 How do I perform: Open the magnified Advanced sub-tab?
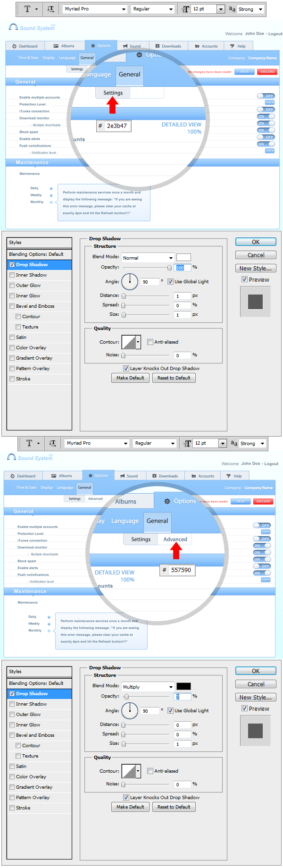tap(175, 539)
